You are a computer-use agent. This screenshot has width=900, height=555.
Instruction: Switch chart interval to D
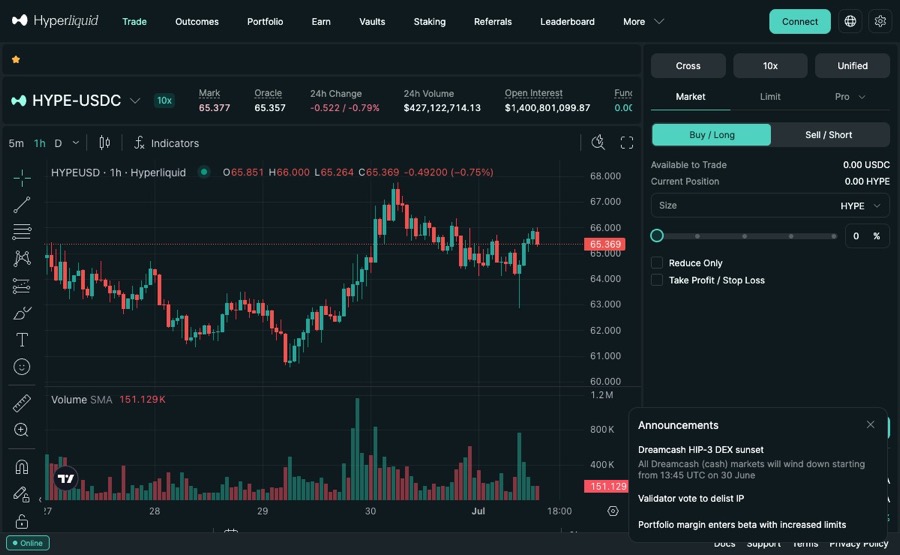(58, 143)
